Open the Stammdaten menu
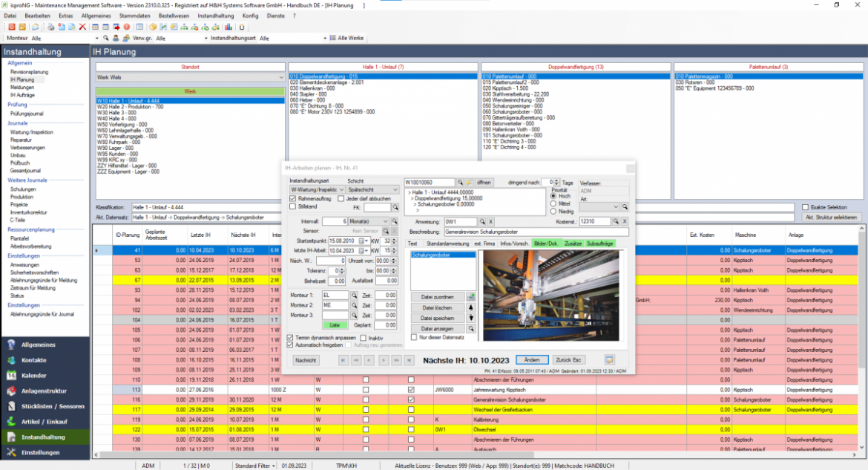868x470 pixels. (134, 15)
